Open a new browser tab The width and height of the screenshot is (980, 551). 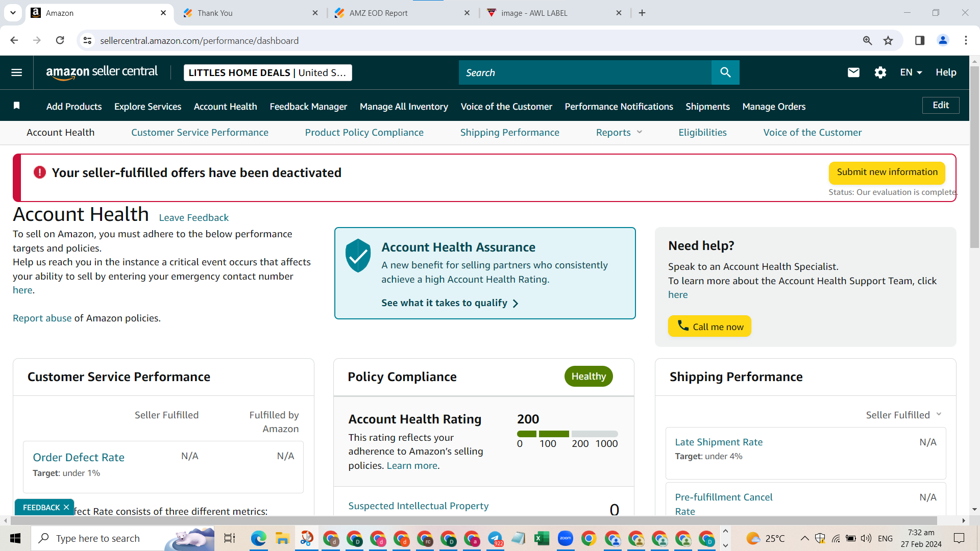(x=642, y=13)
